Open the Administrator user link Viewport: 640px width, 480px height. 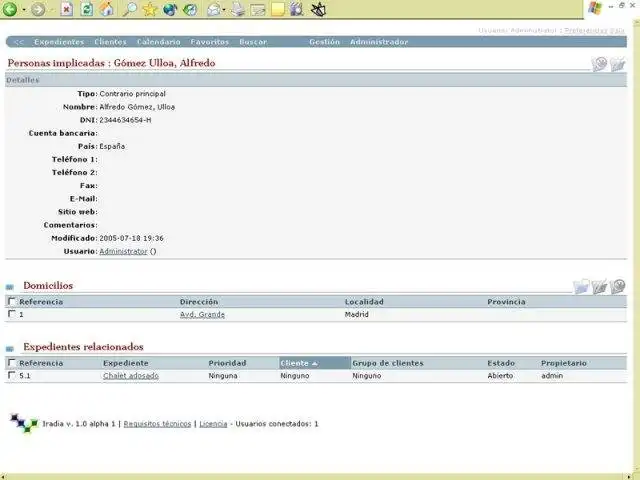point(123,251)
